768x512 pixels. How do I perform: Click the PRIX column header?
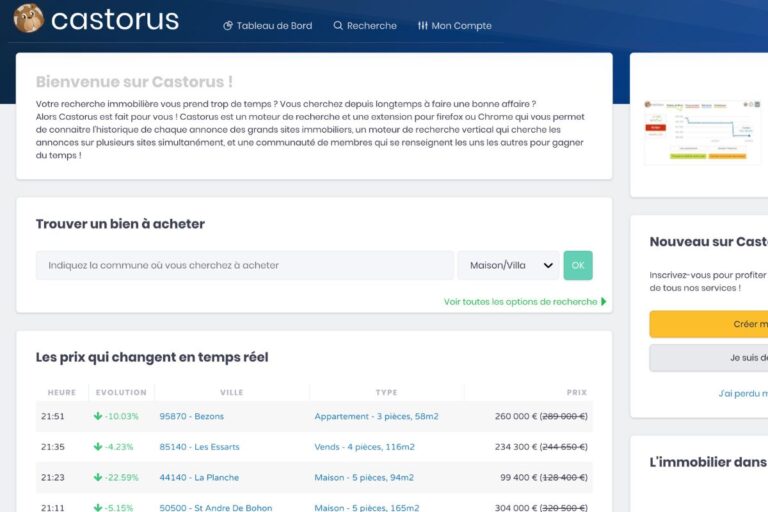[576, 392]
